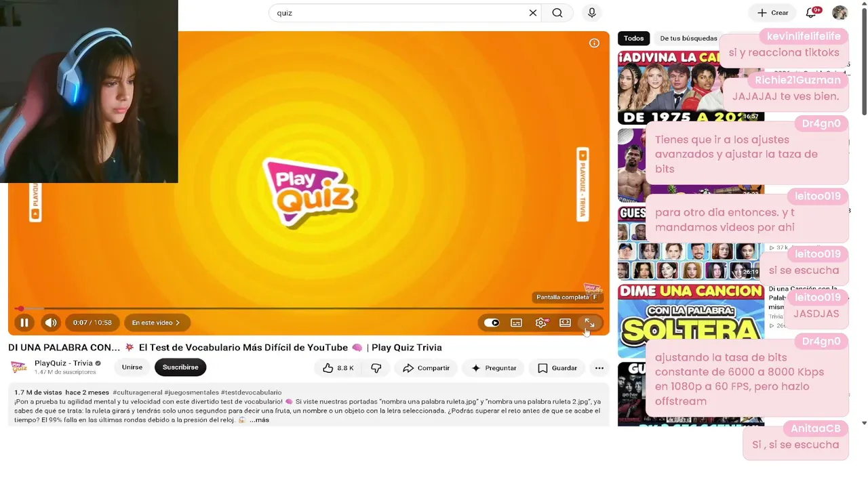Expand the 'En este video' chapters chip
The image size is (868, 488).
tap(157, 323)
